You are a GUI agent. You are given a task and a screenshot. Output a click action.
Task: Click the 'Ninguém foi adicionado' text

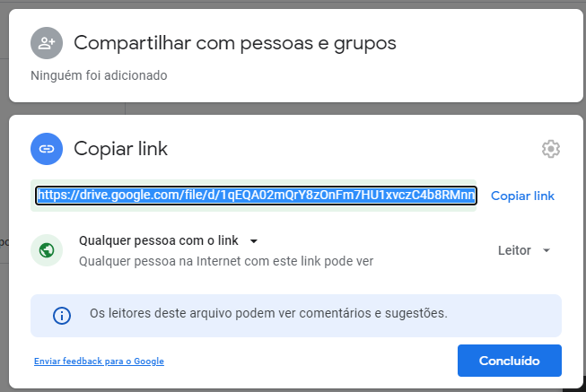click(x=99, y=75)
